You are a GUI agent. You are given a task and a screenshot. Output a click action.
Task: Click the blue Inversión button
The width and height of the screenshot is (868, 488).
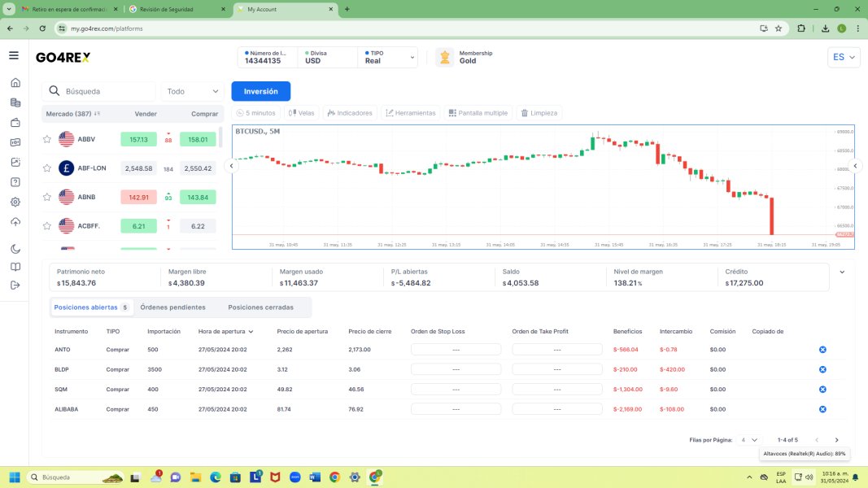tap(260, 91)
